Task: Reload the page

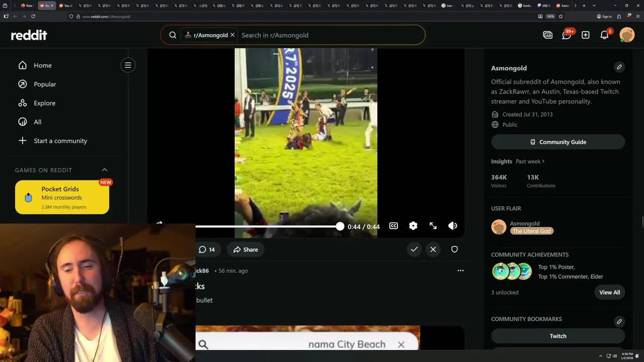Action: click(x=33, y=16)
